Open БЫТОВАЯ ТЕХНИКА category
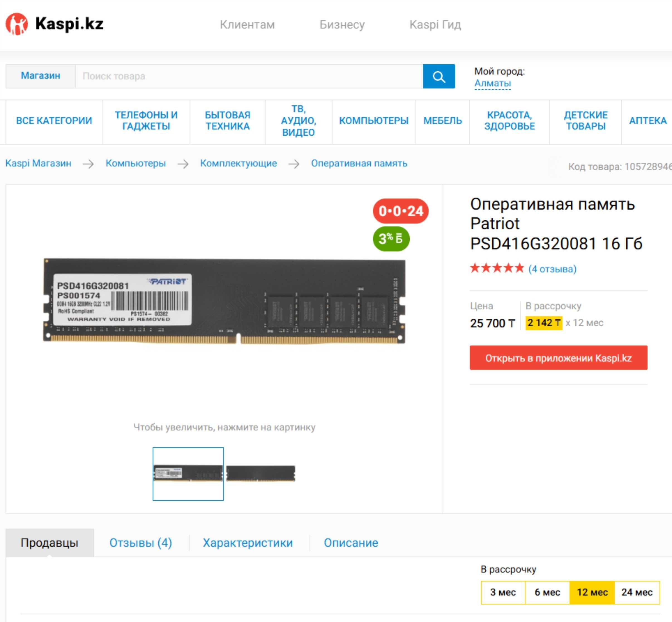 click(x=228, y=121)
